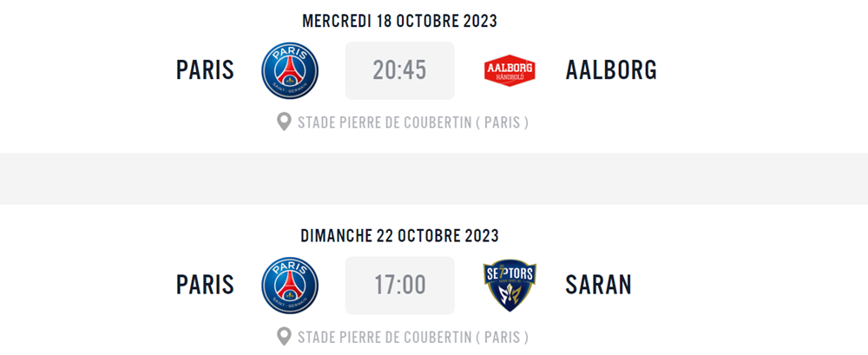The width and height of the screenshot is (868, 355).
Task: Open the 20:45 kickoff time box
Action: click(399, 70)
